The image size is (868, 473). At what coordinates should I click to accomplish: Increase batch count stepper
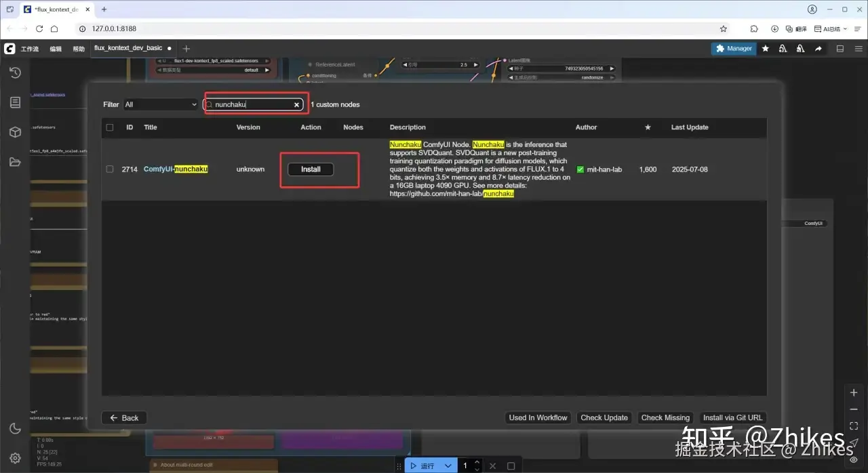tap(477, 463)
